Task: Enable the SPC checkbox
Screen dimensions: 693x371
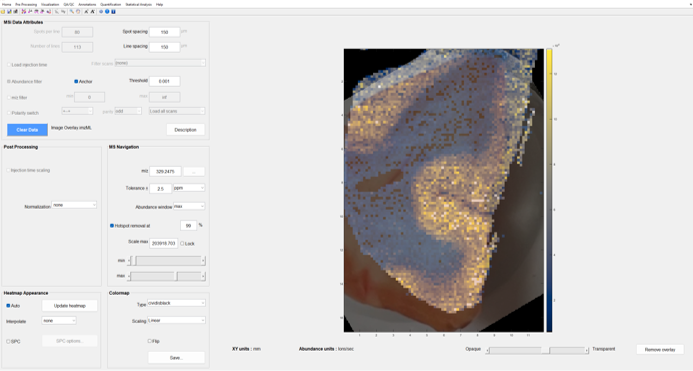Action: click(8, 341)
